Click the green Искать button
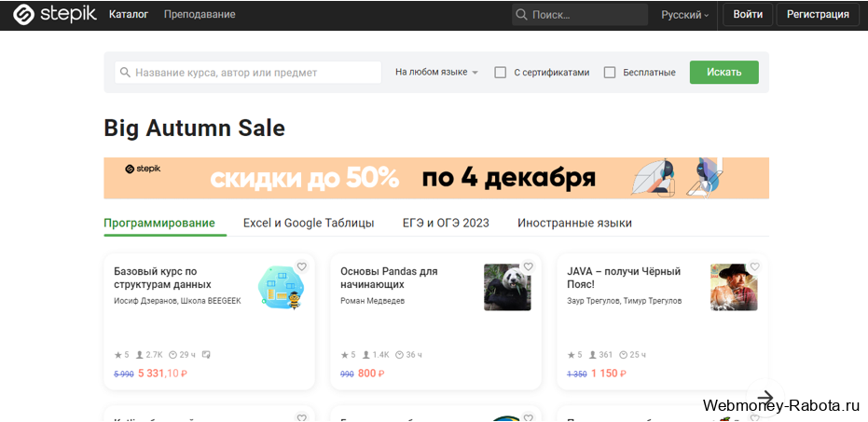Screen dimensions: 868x422 pyautogui.click(x=724, y=73)
